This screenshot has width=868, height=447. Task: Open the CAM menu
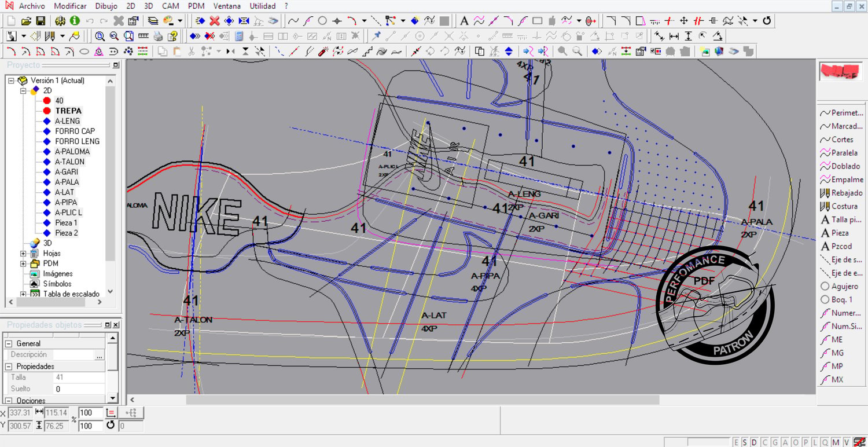(170, 6)
